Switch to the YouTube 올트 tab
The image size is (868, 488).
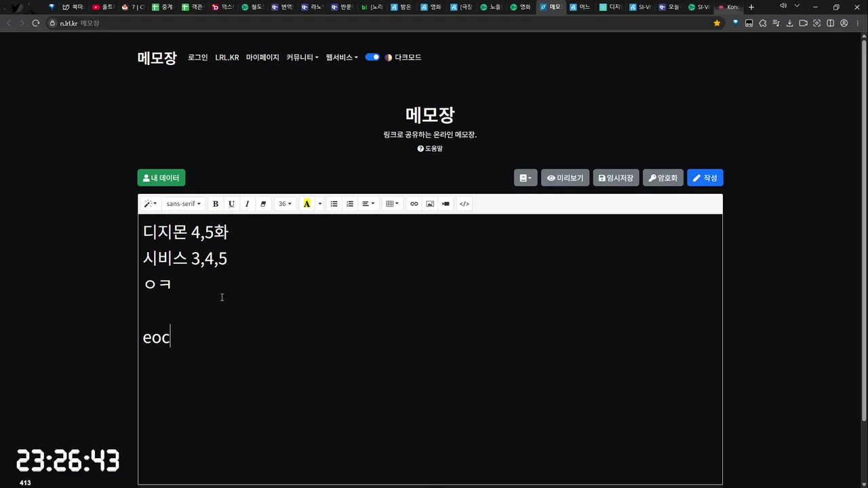tap(103, 7)
